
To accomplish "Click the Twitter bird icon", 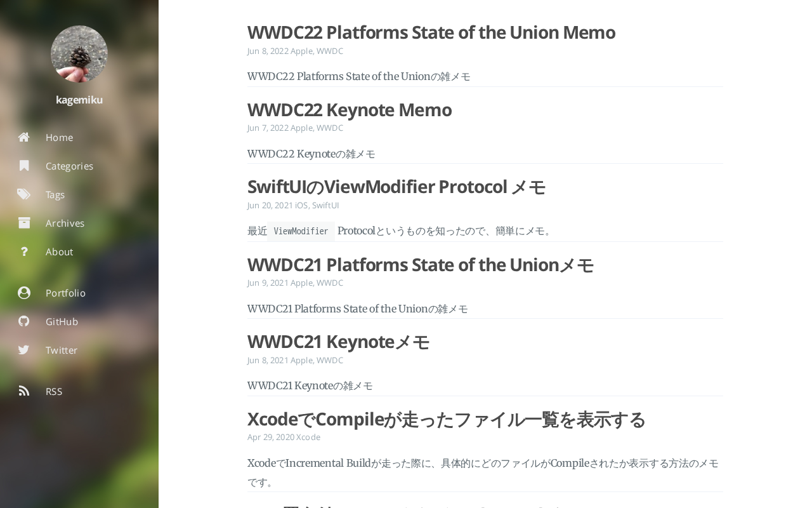I will (x=24, y=350).
